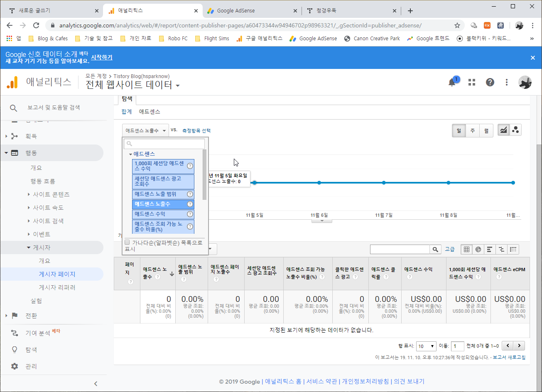Click the metric list scrollbar
Screen dimensions: 542x392
pos(204,174)
